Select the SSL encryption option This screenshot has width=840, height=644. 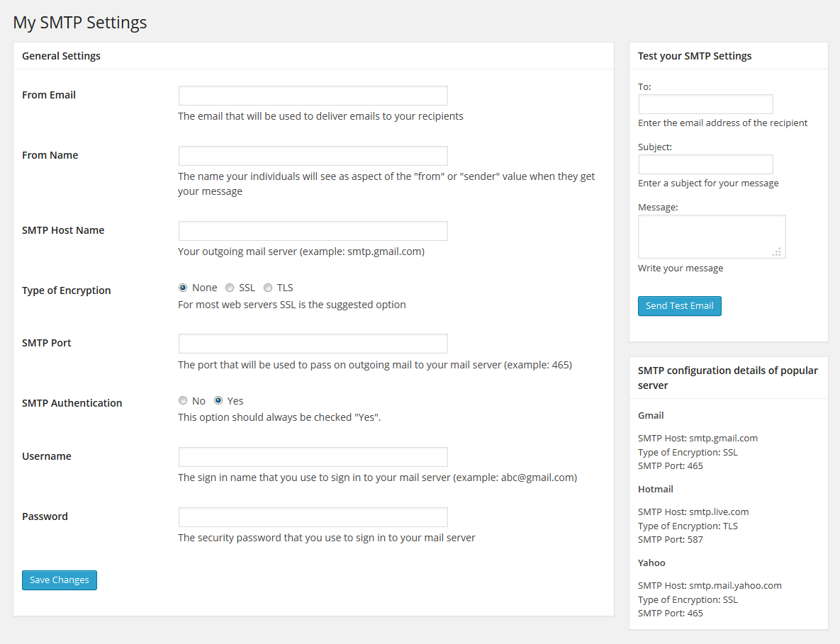[x=230, y=288]
